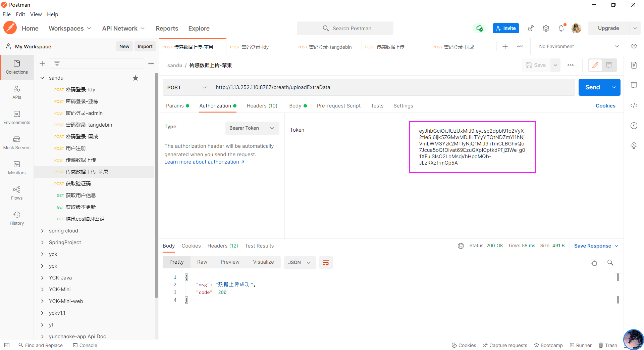Open the History sidebar panel

click(x=17, y=218)
